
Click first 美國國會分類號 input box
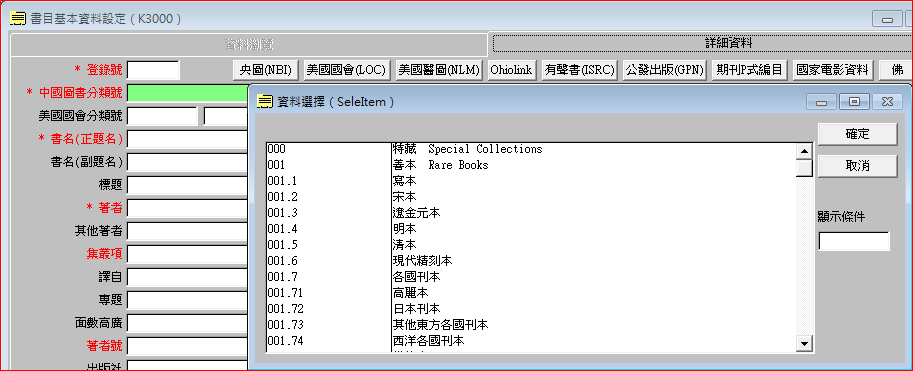pos(162,116)
